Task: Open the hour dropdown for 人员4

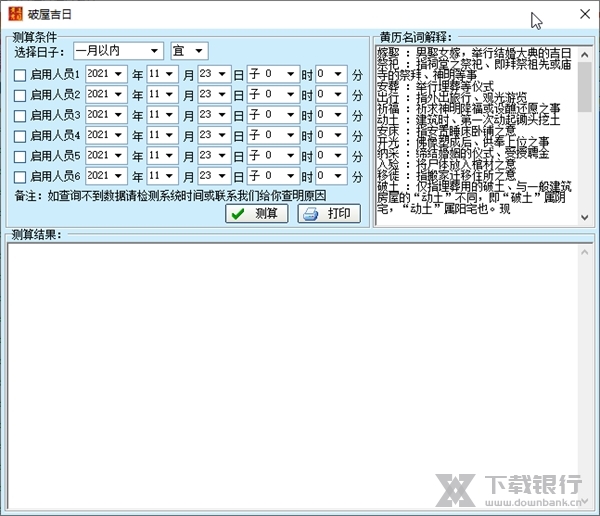Action: tap(273, 135)
